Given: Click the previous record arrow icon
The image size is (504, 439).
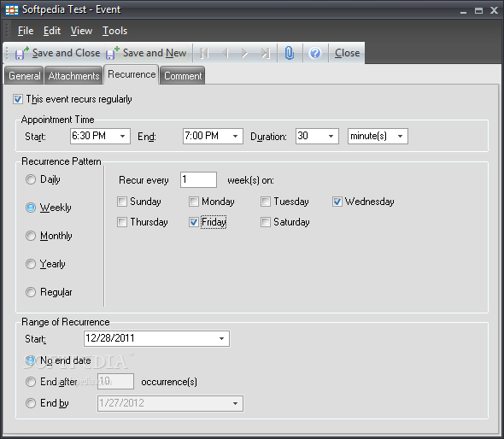Looking at the screenshot, I should [x=226, y=53].
